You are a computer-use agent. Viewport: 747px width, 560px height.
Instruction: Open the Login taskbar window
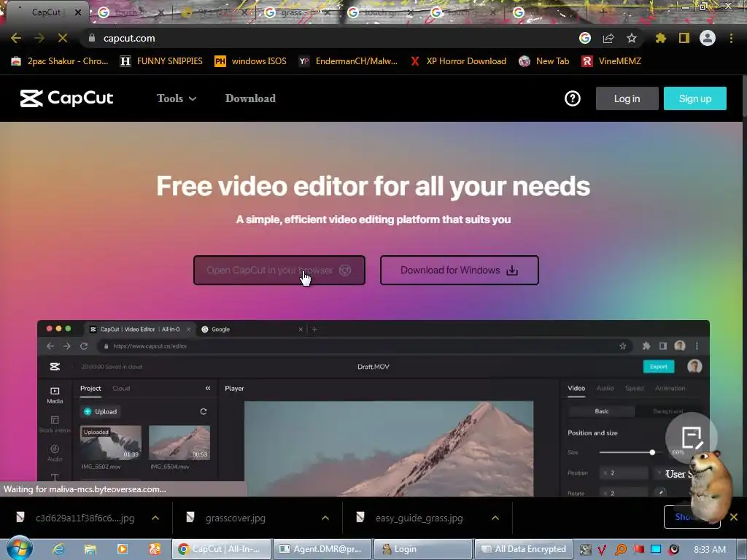pos(423,549)
